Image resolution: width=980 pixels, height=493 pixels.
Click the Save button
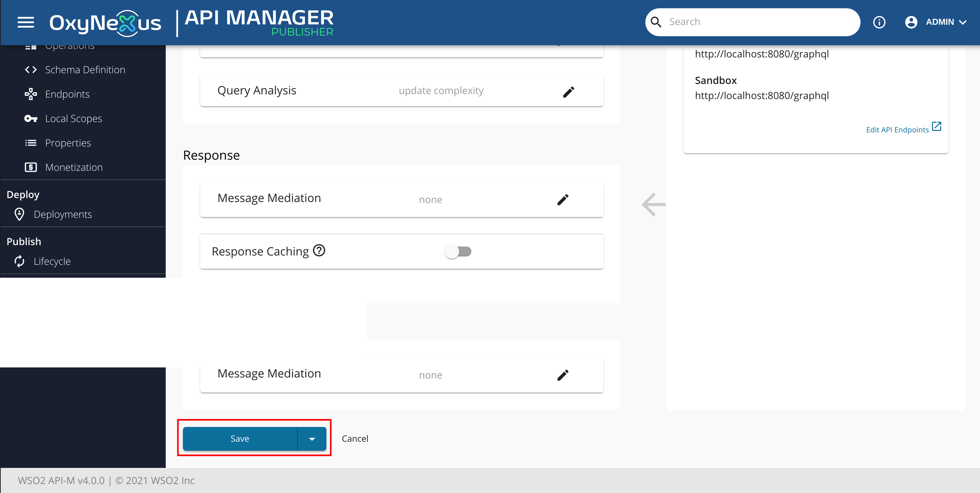(x=240, y=438)
